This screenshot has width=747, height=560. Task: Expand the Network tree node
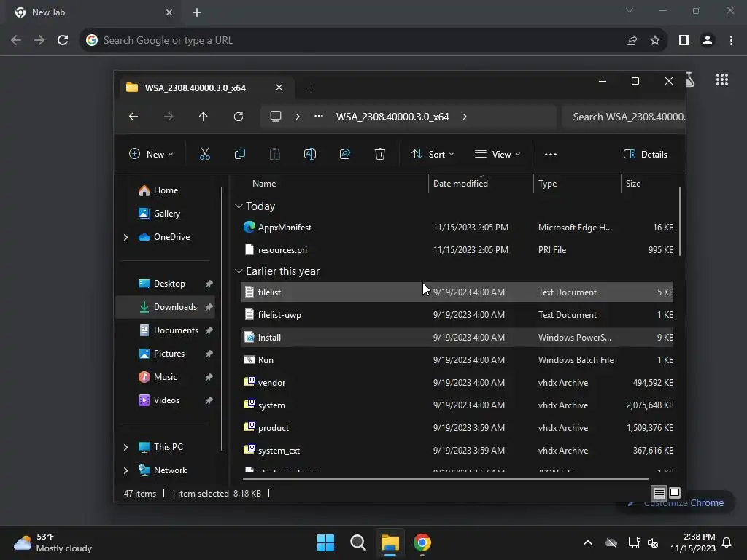125,470
